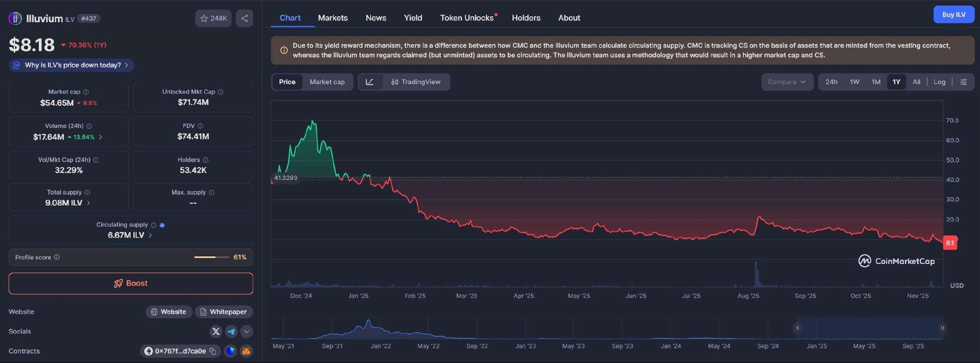Expand Circulating supply details arrow
Viewport: 980px width, 363px height.
click(151, 236)
